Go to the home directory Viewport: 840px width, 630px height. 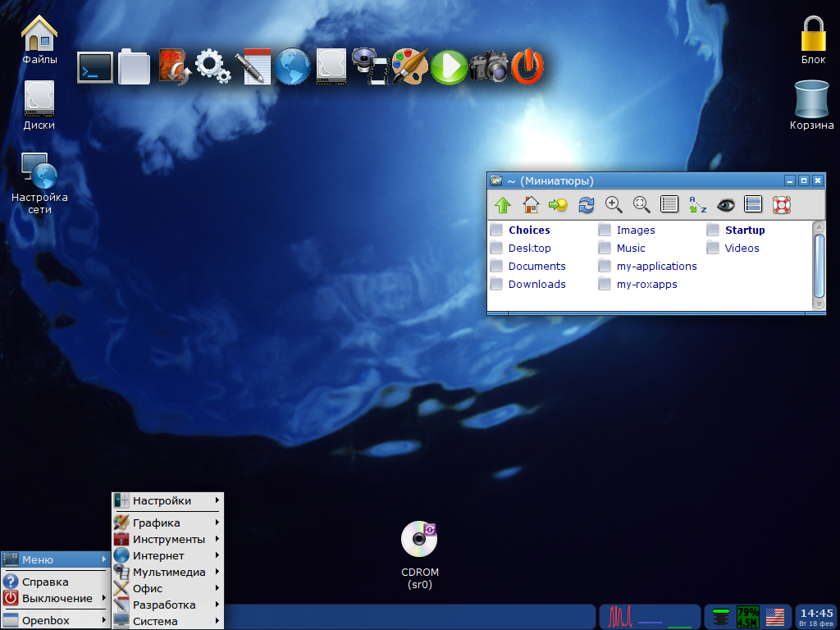pos(531,205)
